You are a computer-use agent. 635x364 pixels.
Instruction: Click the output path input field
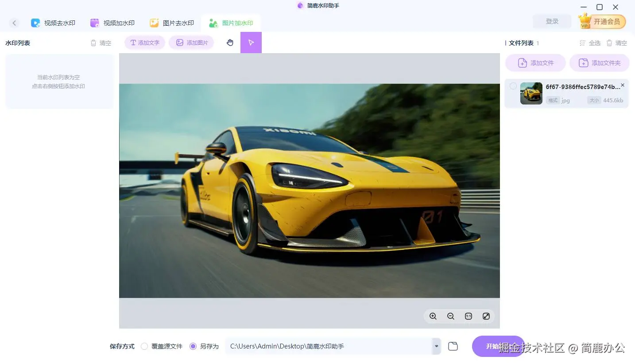[x=329, y=346]
